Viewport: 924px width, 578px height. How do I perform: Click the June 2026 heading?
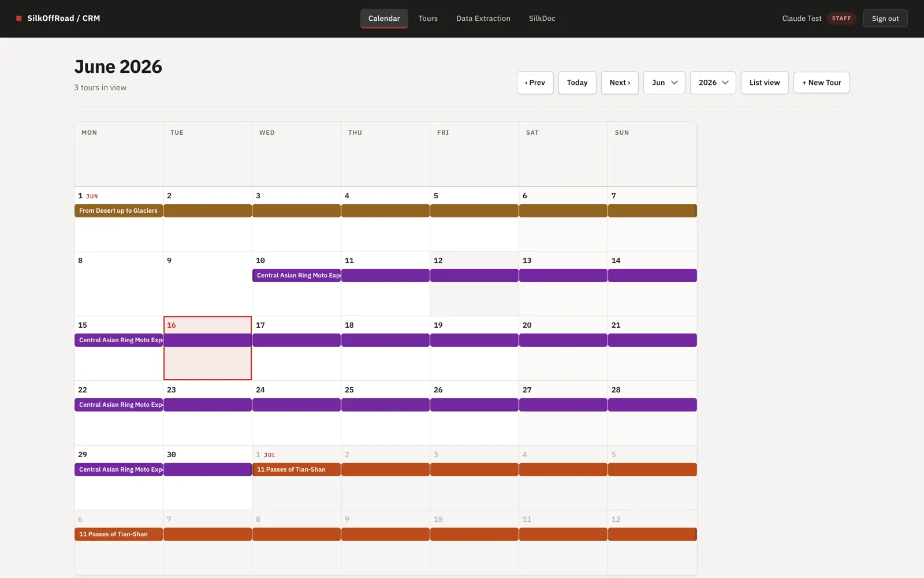click(118, 67)
